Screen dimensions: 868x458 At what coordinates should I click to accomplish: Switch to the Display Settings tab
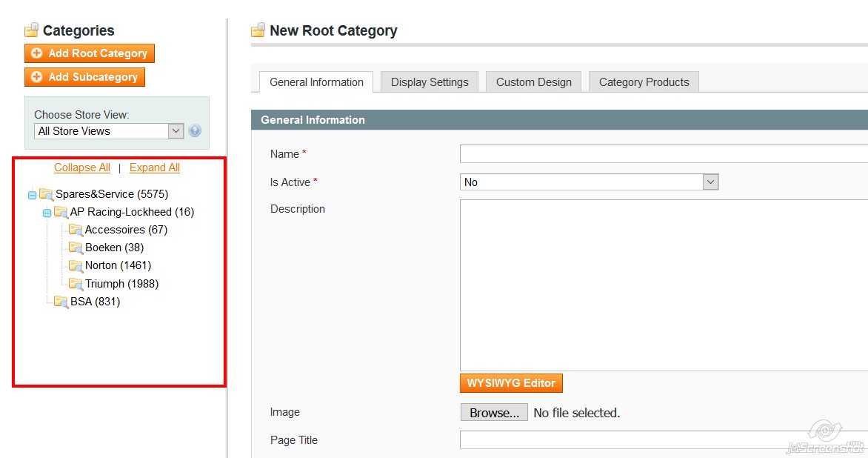pyautogui.click(x=430, y=82)
